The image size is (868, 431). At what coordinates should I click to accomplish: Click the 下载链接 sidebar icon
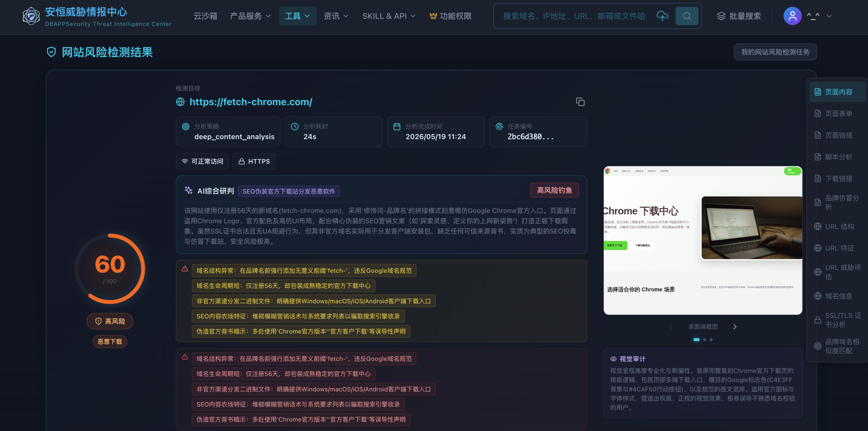pyautogui.click(x=818, y=179)
